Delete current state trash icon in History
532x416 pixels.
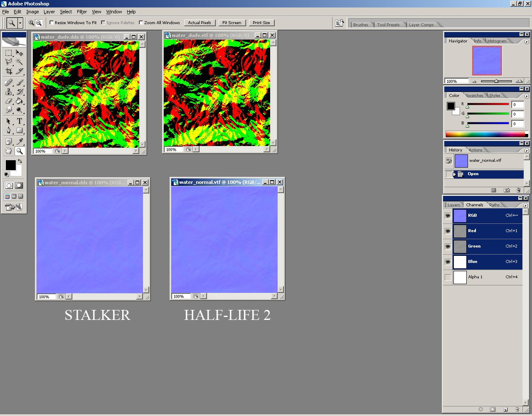click(x=518, y=190)
